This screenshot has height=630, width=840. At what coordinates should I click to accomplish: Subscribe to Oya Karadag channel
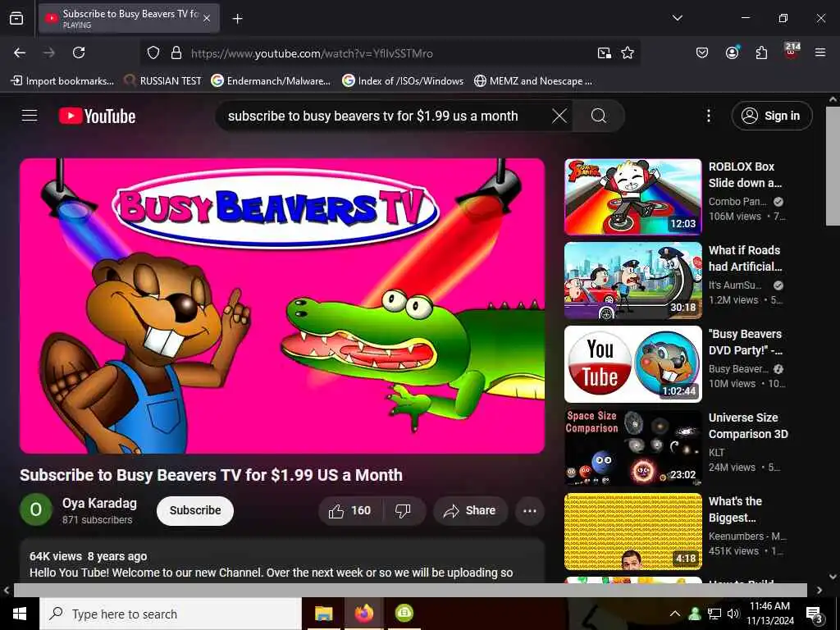[x=195, y=510]
